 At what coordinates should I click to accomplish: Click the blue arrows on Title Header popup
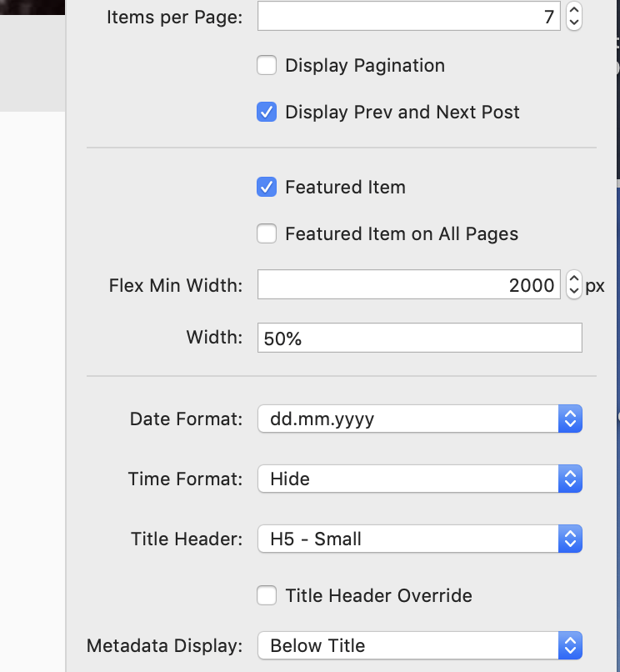pos(570,539)
